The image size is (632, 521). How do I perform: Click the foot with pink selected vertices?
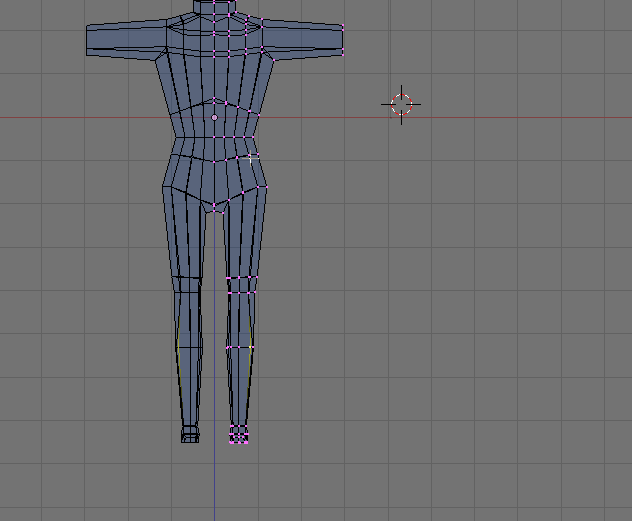point(239,434)
